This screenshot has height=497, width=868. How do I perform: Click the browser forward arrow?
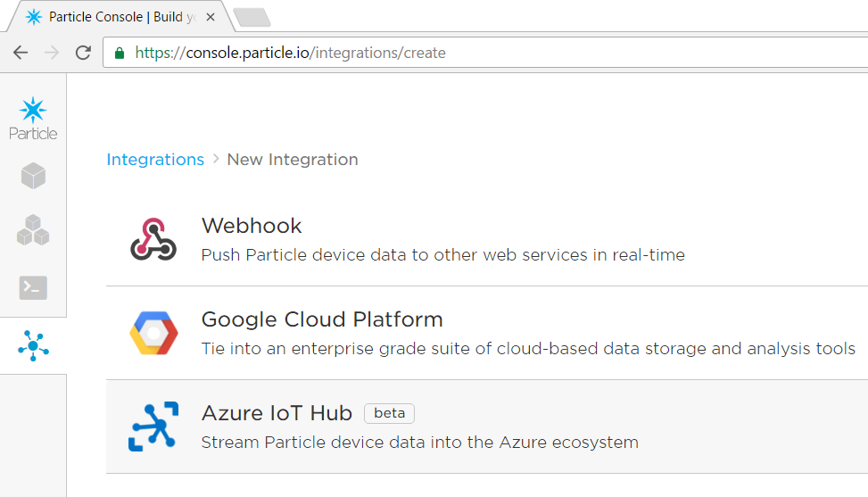pyautogui.click(x=52, y=53)
